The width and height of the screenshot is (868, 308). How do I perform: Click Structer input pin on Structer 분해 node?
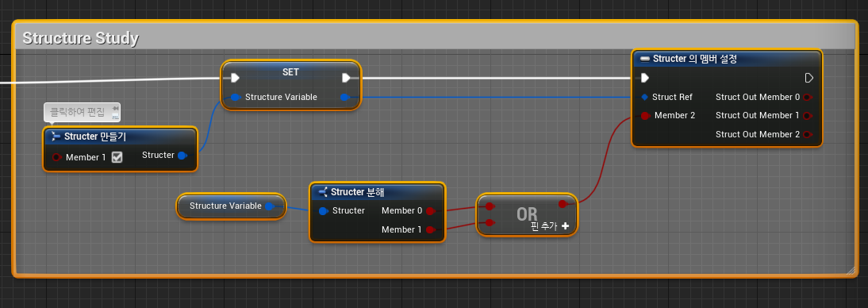click(324, 211)
